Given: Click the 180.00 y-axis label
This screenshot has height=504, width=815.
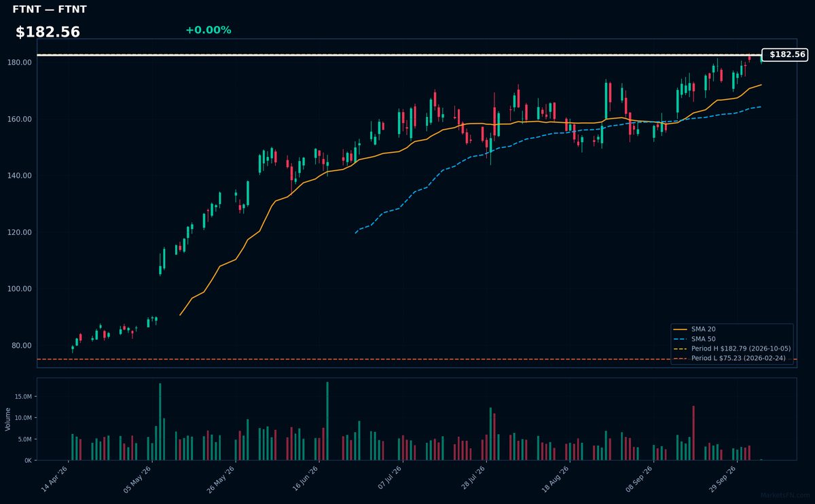Looking at the screenshot, I should [x=20, y=62].
